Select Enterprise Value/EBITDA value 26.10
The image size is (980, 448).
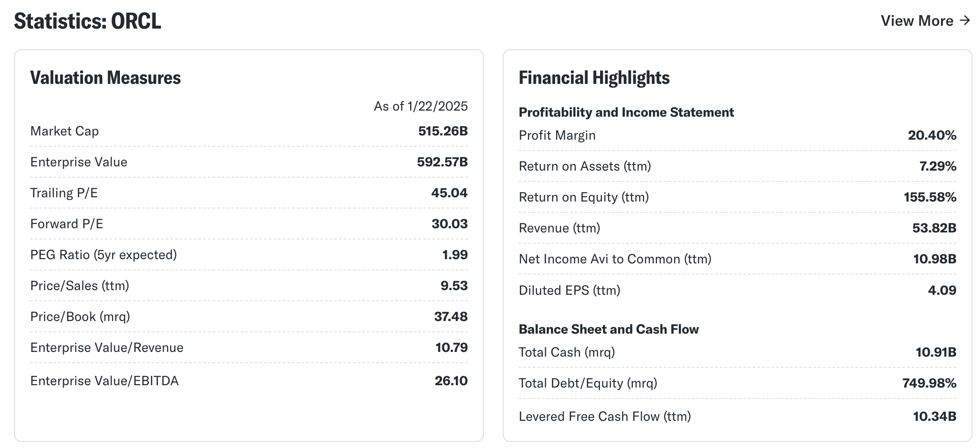[451, 381]
